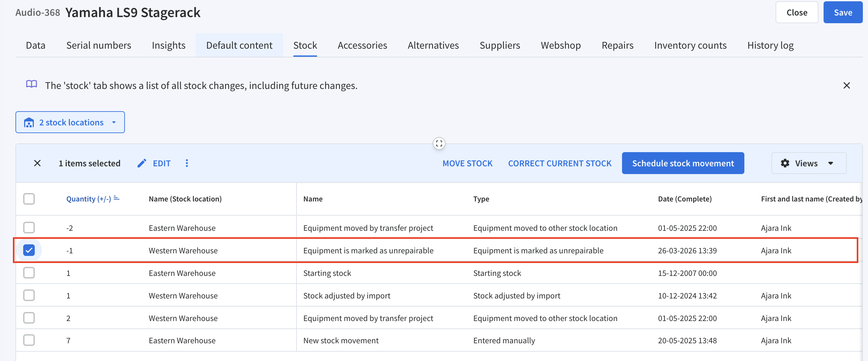Click the 10-12-2024 13:42 date cell
This screenshot has height=361, width=868.
[x=687, y=296]
